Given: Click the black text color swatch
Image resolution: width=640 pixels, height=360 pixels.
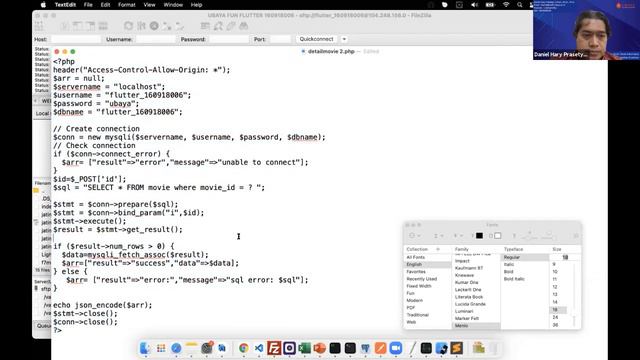Looking at the screenshot, I should pos(479,236).
